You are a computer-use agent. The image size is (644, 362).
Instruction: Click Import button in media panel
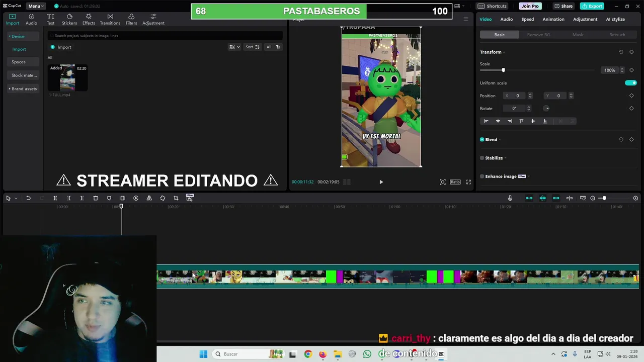(x=61, y=47)
